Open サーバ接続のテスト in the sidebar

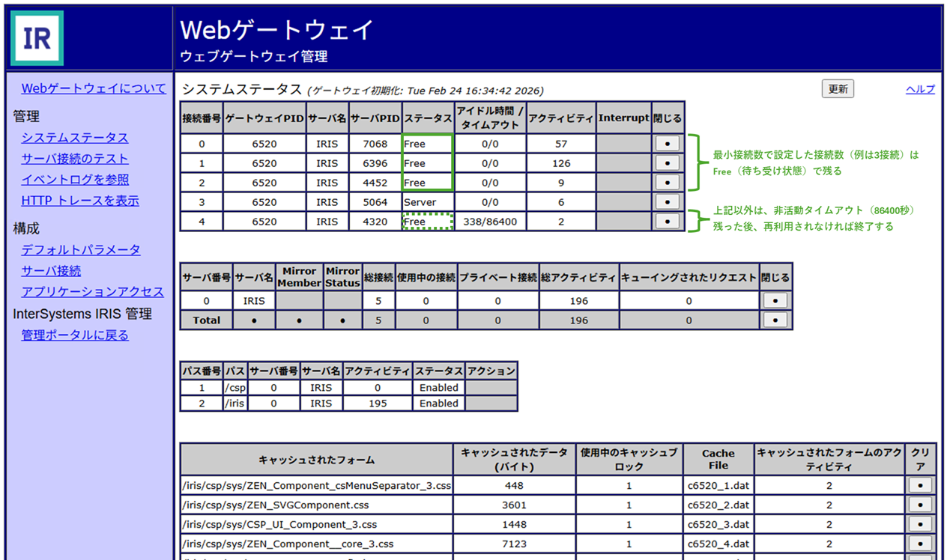pyautogui.click(x=75, y=159)
